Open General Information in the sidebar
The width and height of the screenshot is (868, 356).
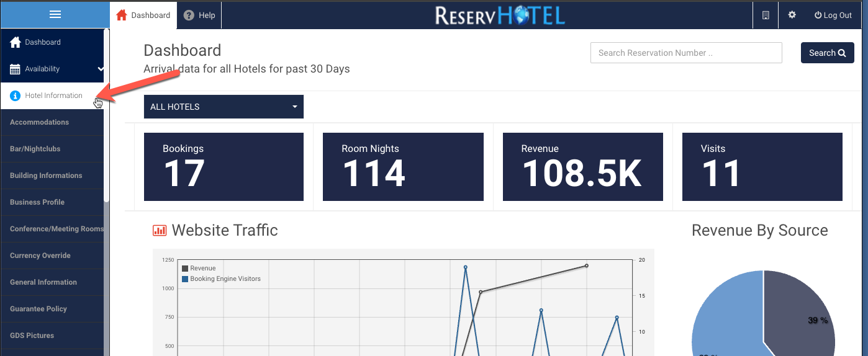point(52,282)
